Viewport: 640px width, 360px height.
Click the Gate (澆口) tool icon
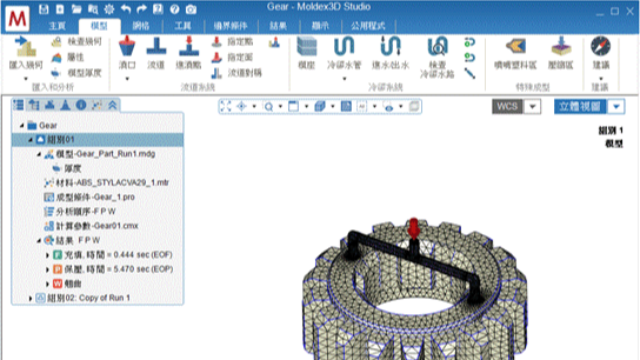tap(127, 46)
